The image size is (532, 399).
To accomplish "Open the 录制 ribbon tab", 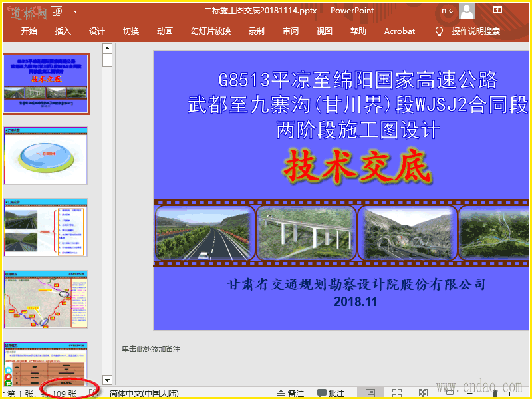I will click(x=256, y=31).
